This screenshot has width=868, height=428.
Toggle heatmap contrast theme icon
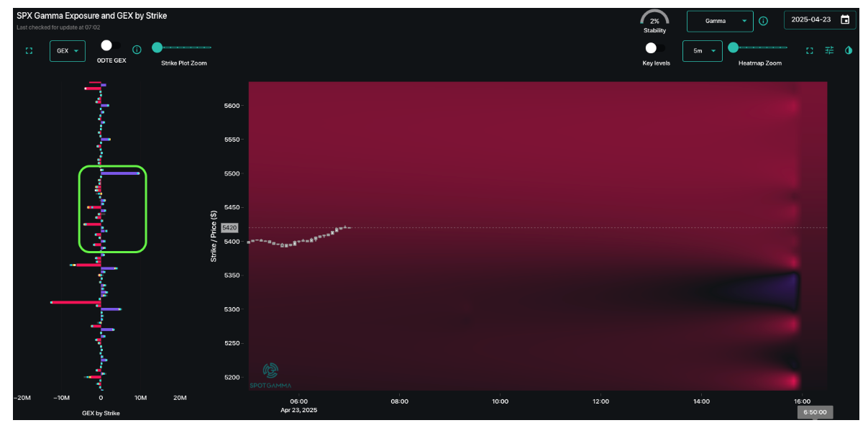[849, 50]
